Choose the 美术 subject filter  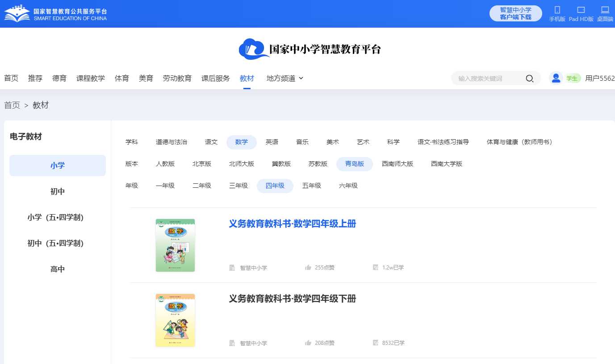(x=333, y=142)
